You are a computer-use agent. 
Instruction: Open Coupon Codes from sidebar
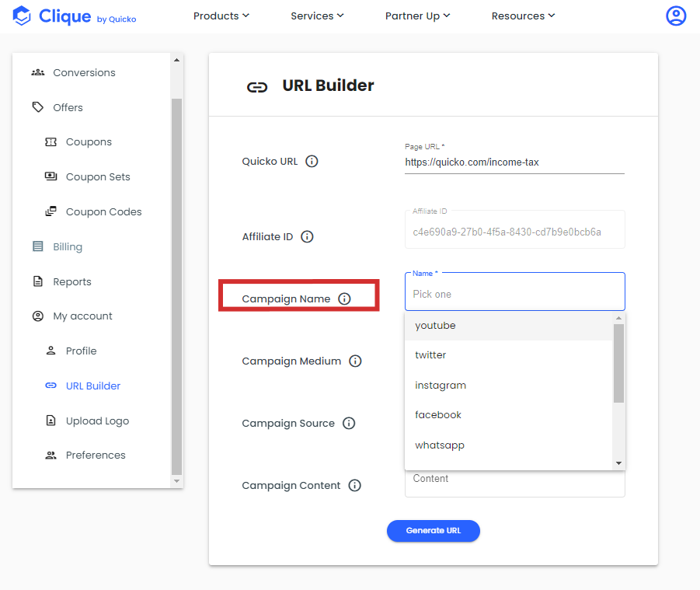click(x=103, y=211)
